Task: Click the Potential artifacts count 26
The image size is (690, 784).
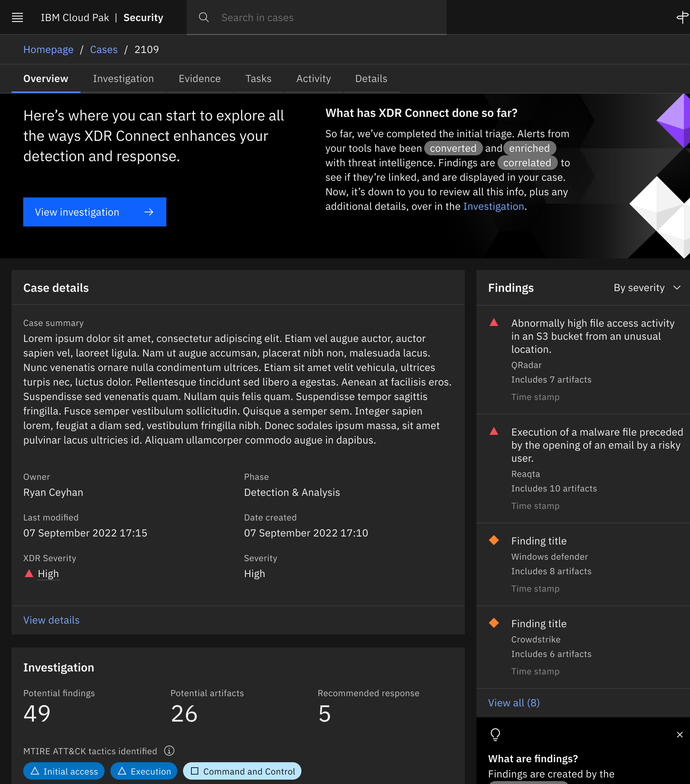Action: point(184,714)
